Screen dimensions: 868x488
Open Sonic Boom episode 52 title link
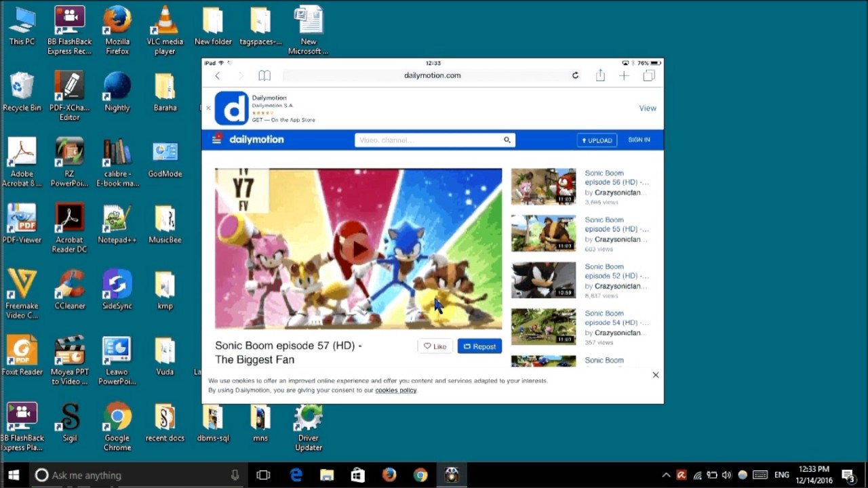point(616,271)
